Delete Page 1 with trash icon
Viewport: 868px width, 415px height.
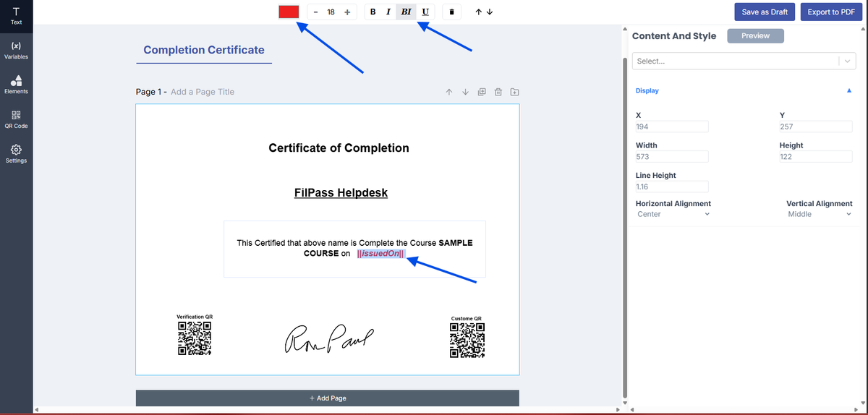[x=498, y=92]
